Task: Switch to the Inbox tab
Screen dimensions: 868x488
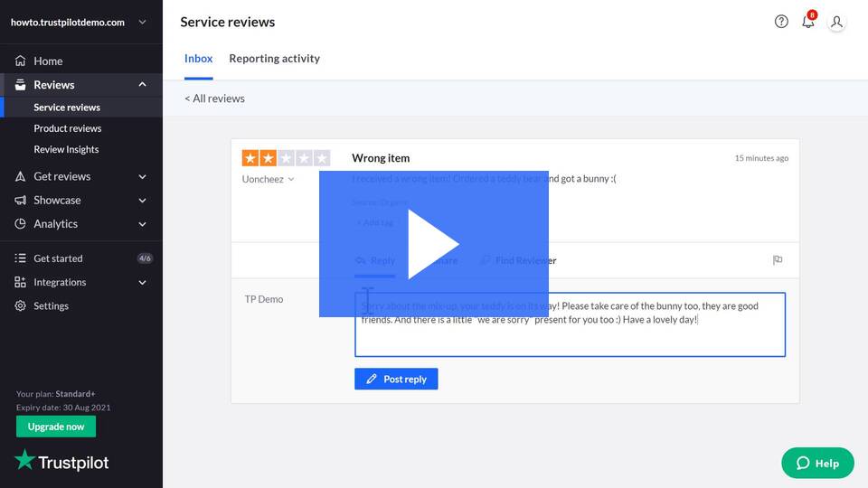Action: tap(198, 59)
